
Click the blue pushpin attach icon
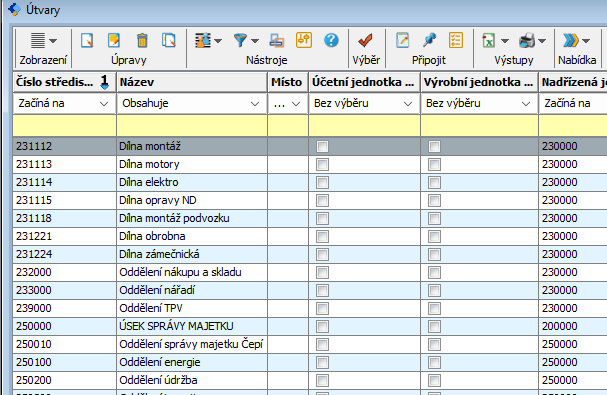[x=430, y=40]
